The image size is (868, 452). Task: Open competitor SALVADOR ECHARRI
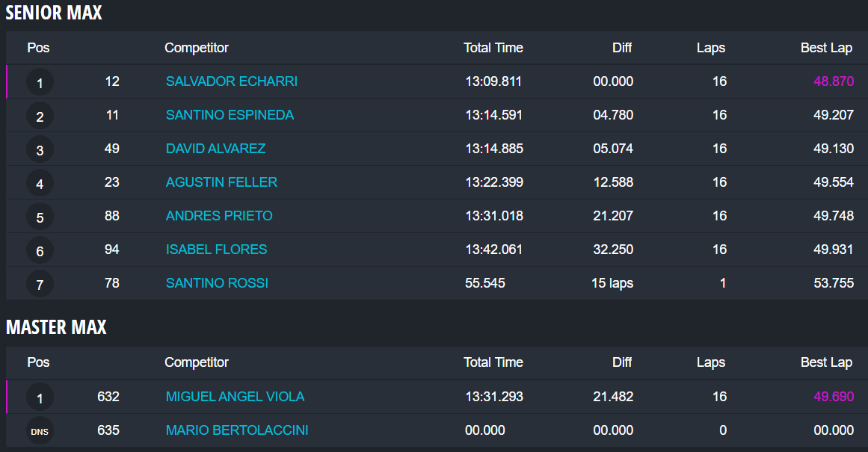pyautogui.click(x=232, y=81)
